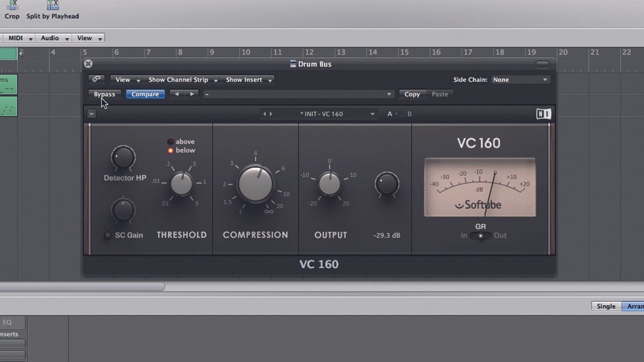Screen dimensions: 644x362
Task: Adjust the Output gain knob
Action: [330, 184]
